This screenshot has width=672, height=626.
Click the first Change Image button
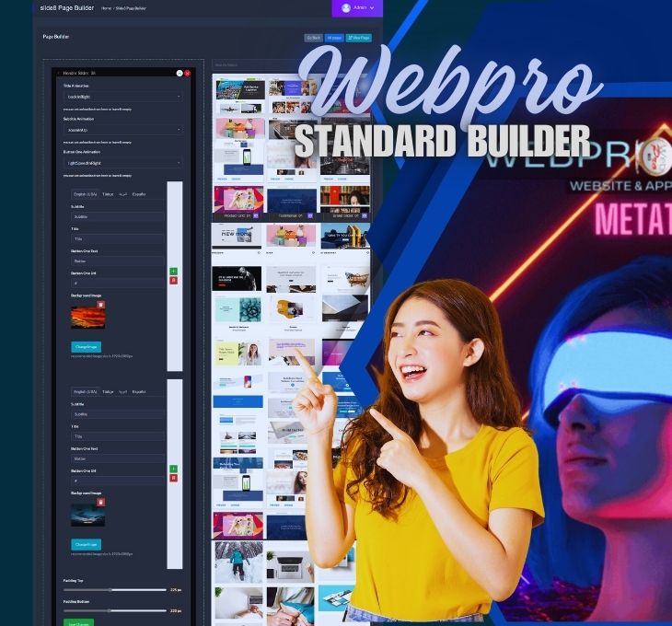pos(87,347)
